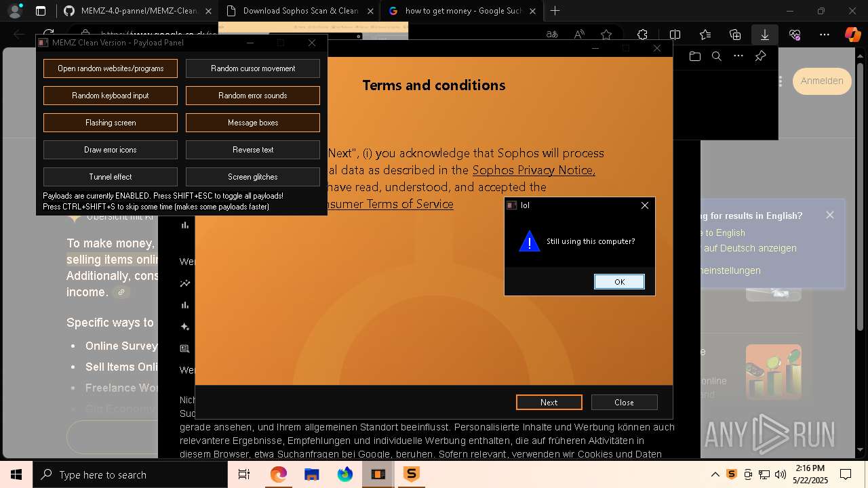Open Windows Start menu
The height and width of the screenshot is (488, 868).
pos(16,474)
